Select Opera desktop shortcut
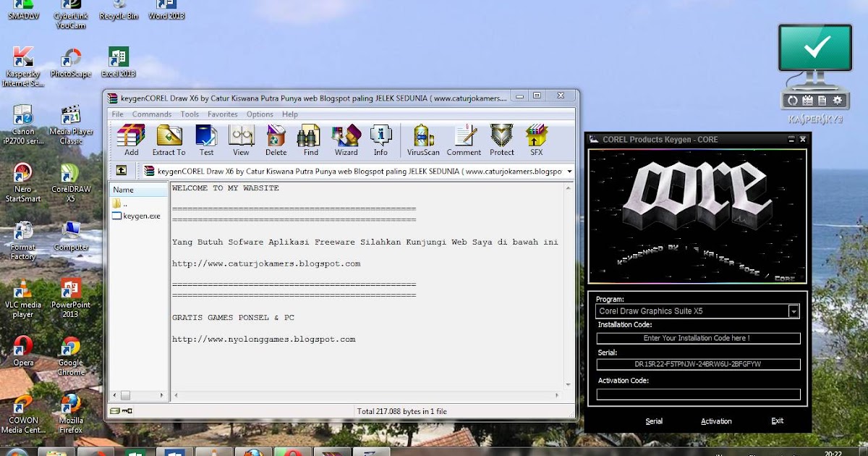 [x=23, y=351]
